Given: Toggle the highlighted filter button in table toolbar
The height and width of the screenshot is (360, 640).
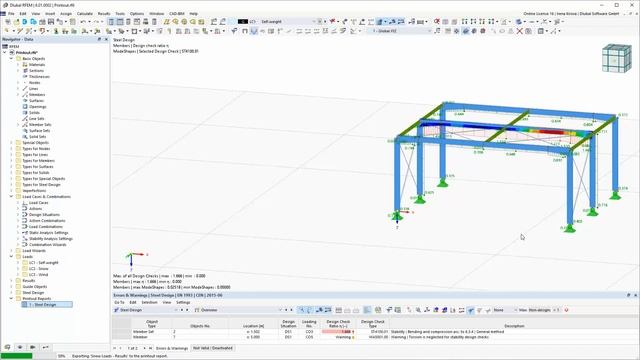Looking at the screenshot, I should tap(471, 310).
